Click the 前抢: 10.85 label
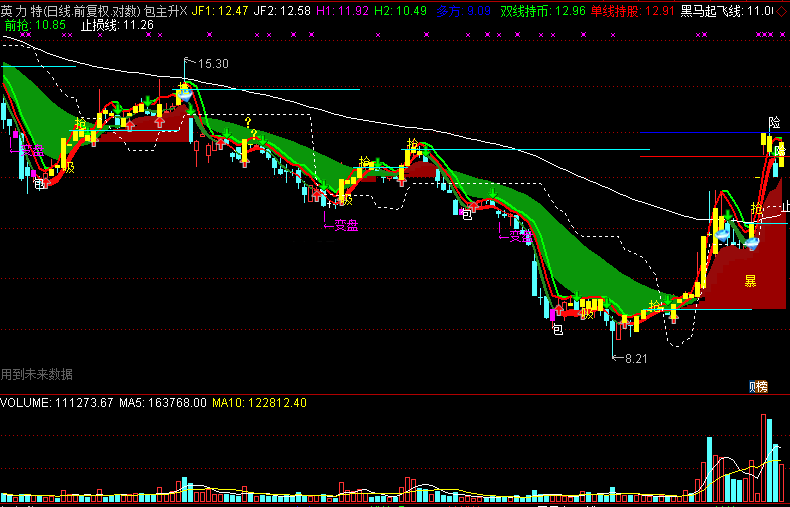 (x=35, y=25)
